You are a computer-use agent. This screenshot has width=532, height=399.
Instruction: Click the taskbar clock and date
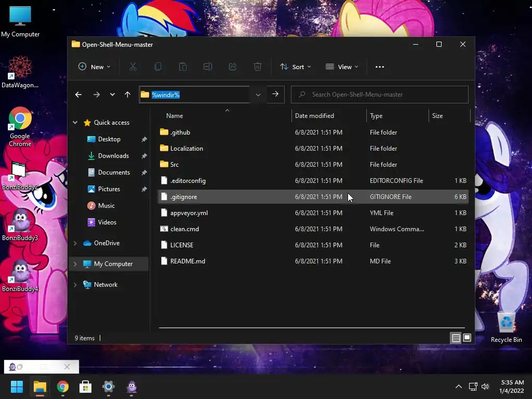pyautogui.click(x=512, y=387)
